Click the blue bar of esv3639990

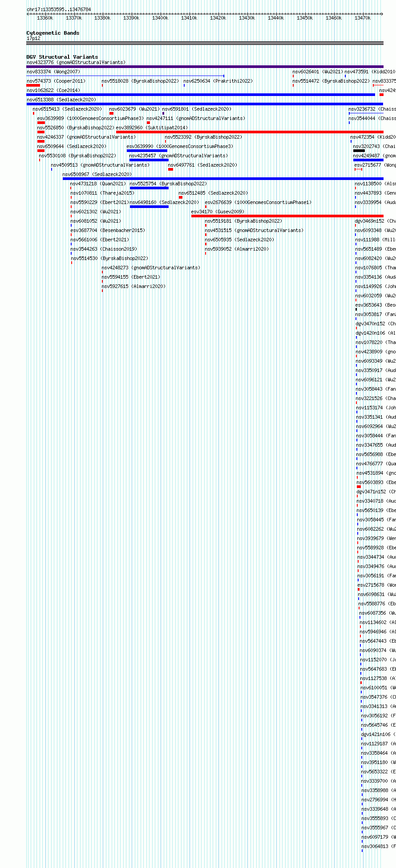(147, 151)
